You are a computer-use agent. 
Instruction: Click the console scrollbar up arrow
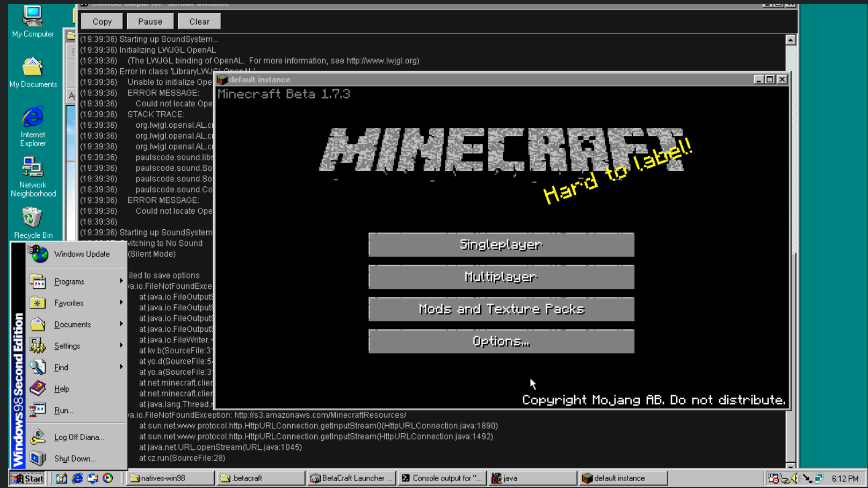point(791,40)
